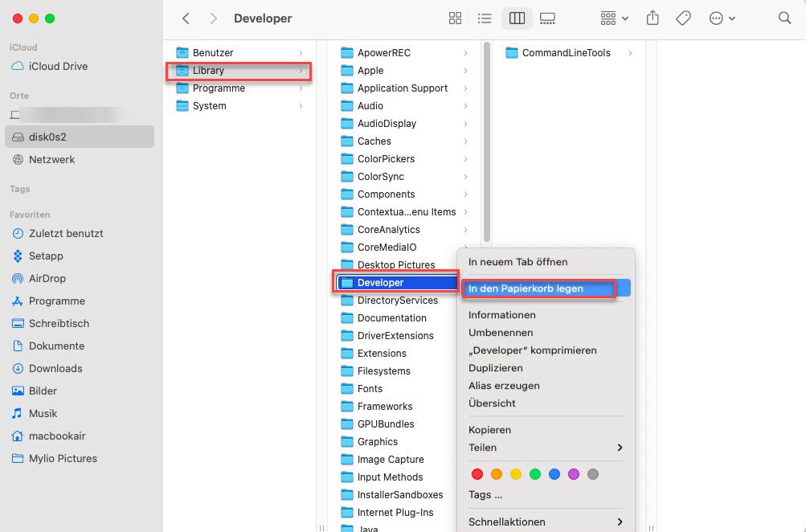Expand the chevron next to ApowerREC

tap(465, 53)
